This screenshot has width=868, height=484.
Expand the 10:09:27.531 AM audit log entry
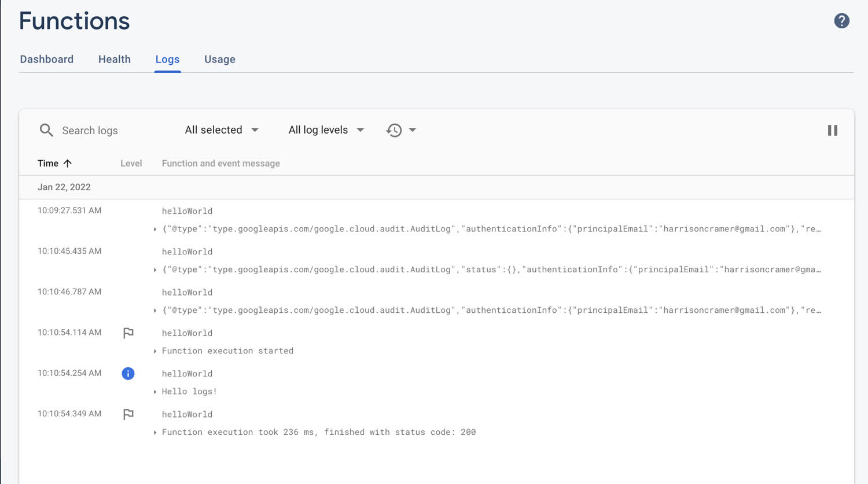[x=155, y=229]
